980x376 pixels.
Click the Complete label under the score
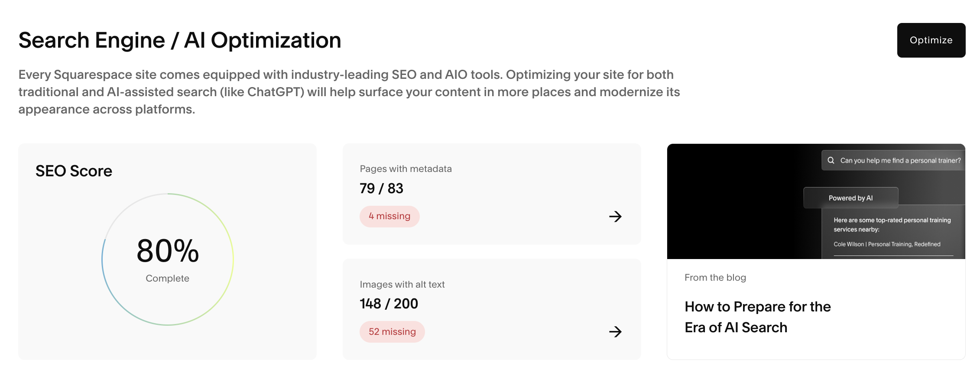tap(167, 279)
